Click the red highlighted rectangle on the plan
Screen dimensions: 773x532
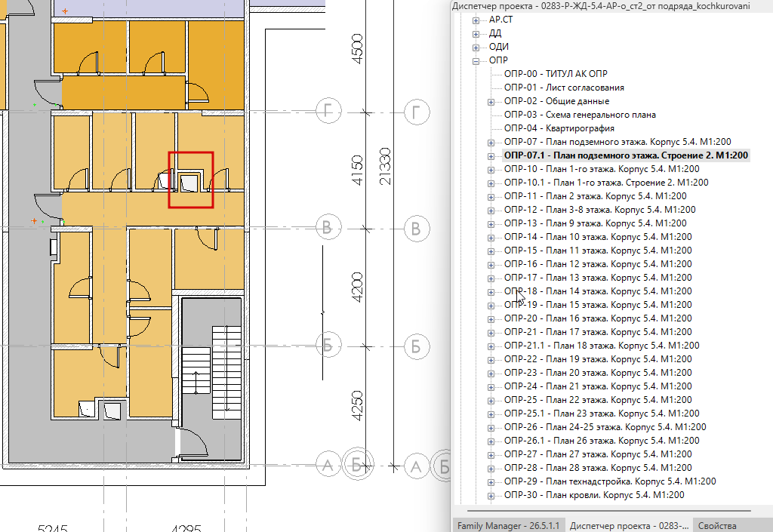pyautogui.click(x=191, y=180)
